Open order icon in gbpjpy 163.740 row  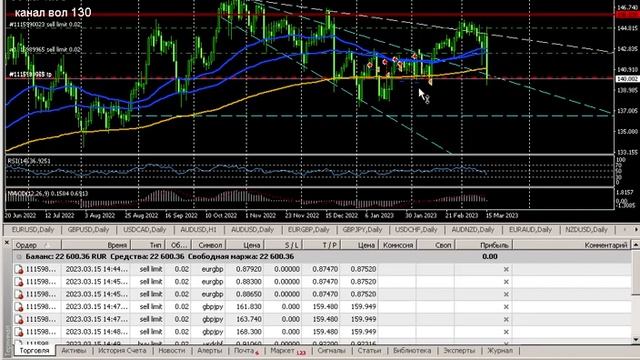[x=19, y=319]
